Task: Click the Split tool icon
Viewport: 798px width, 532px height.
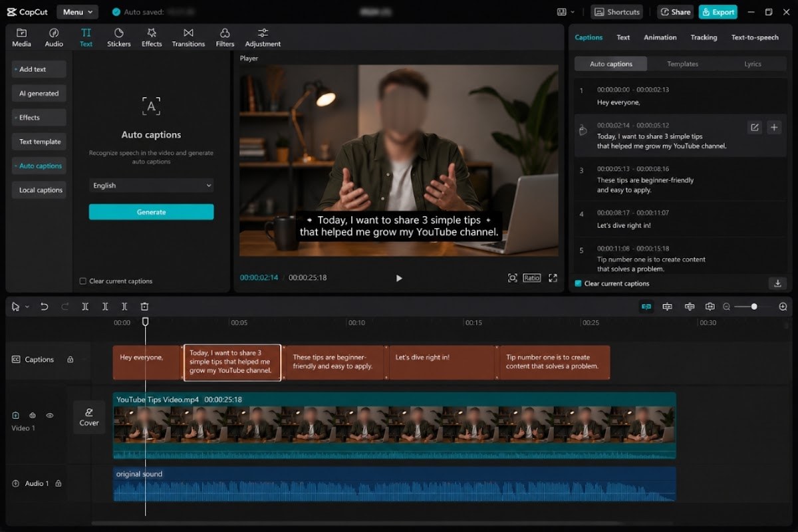Action: click(x=85, y=307)
